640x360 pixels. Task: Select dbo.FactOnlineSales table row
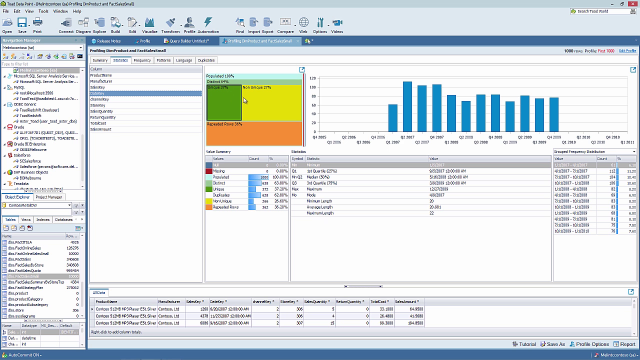[x=41, y=248]
